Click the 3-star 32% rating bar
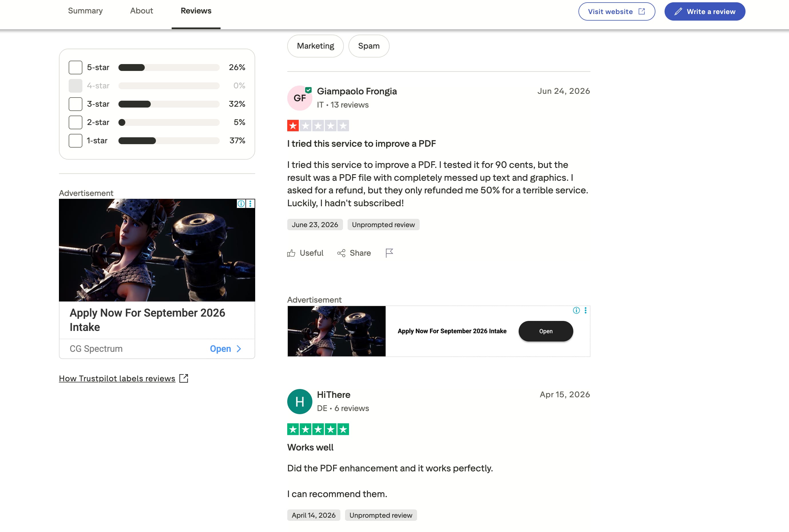789x532 pixels. point(169,104)
